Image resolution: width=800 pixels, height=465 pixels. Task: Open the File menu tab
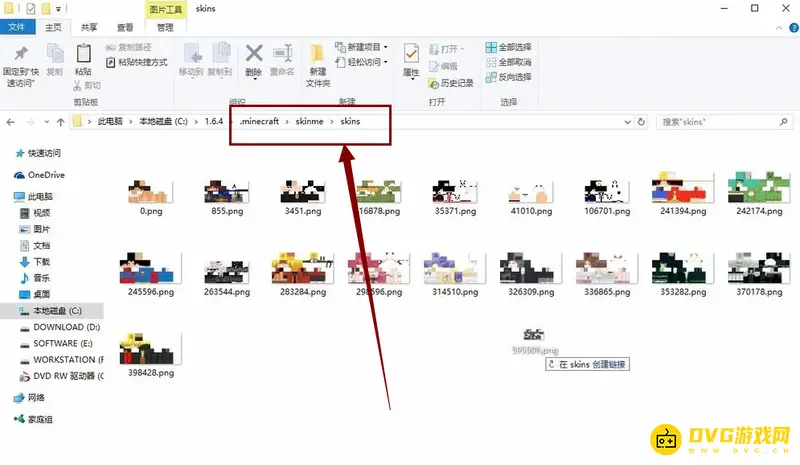[x=18, y=28]
